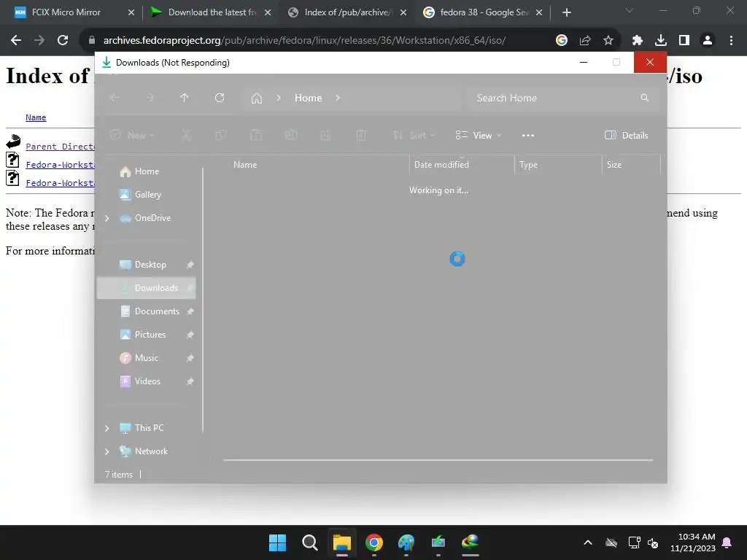
Task: Open Chrome three-dot menu
Action: pos(731,41)
